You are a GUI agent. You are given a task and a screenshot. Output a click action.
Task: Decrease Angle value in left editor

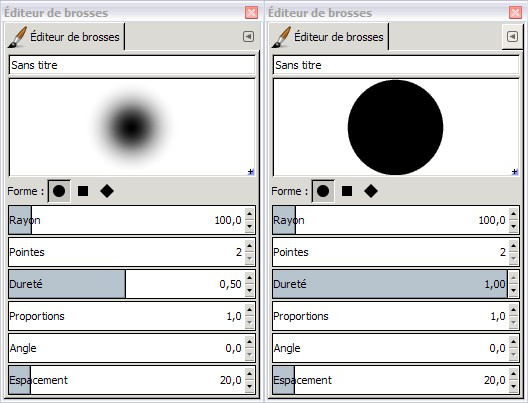pyautogui.click(x=249, y=354)
